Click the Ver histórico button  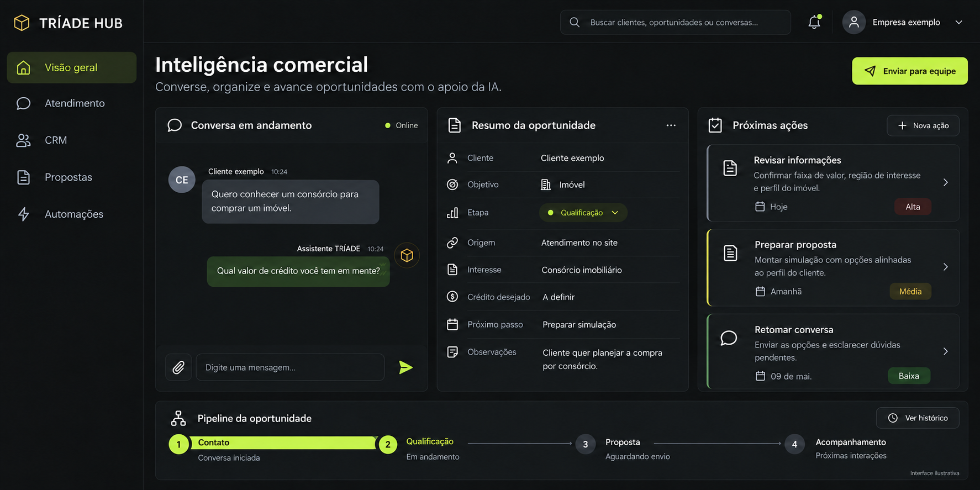pos(918,418)
